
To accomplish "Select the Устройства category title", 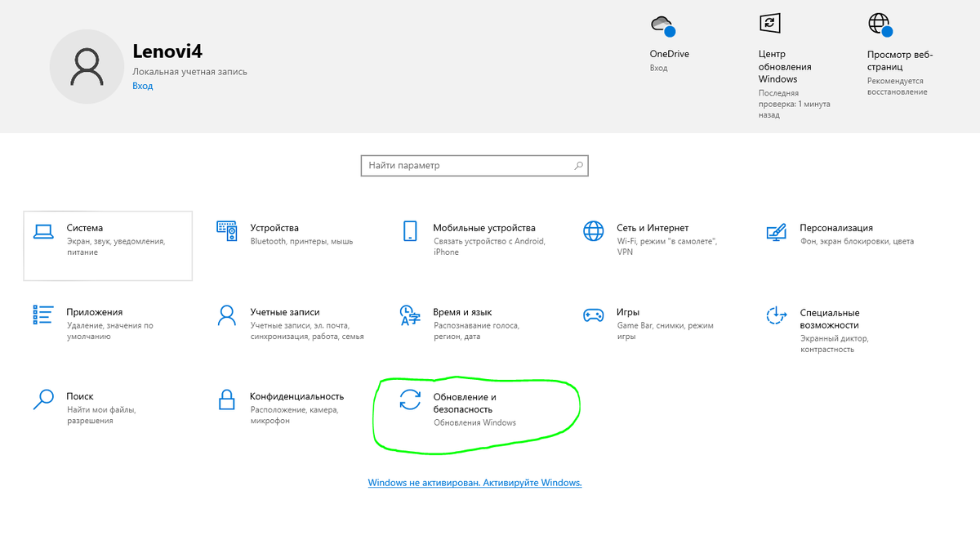I will tap(274, 228).
